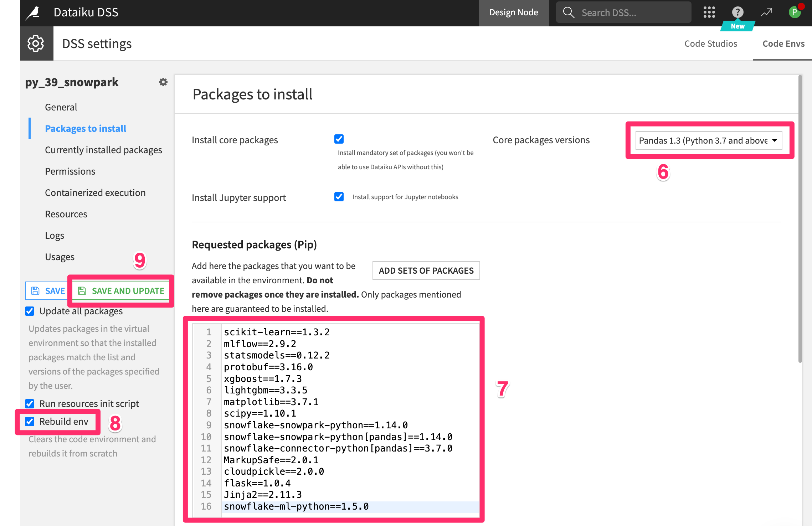Open the applications grid menu

709,12
